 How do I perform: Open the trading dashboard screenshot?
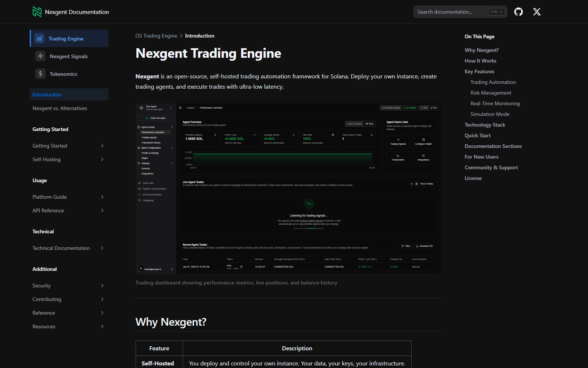288,188
